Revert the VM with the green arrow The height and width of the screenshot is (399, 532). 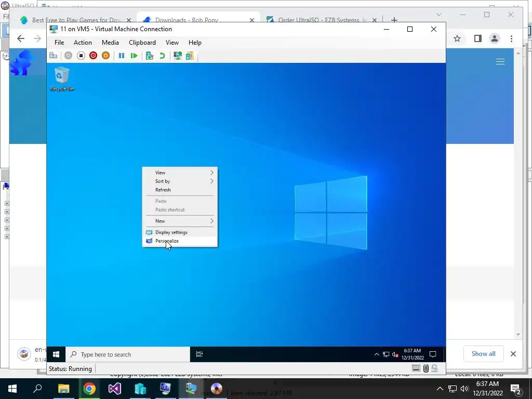coord(162,56)
